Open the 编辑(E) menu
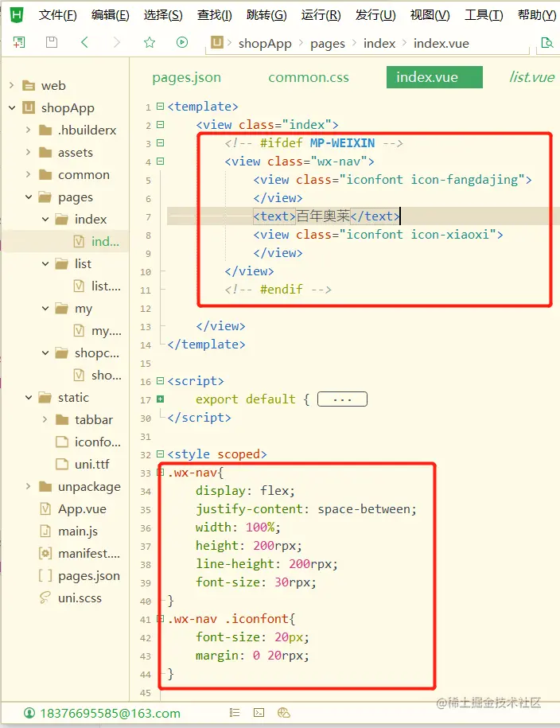 tap(111, 15)
